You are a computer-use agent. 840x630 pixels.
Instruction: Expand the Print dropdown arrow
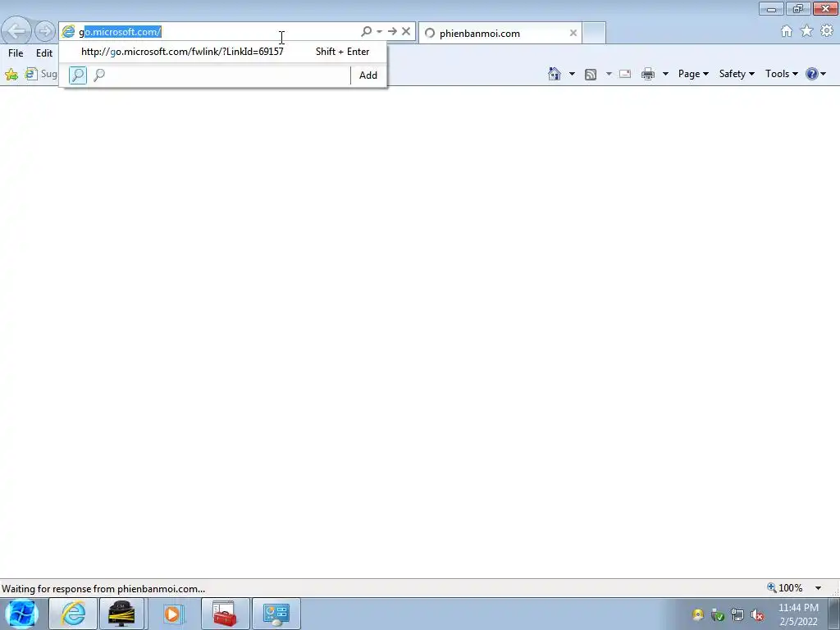click(x=665, y=74)
